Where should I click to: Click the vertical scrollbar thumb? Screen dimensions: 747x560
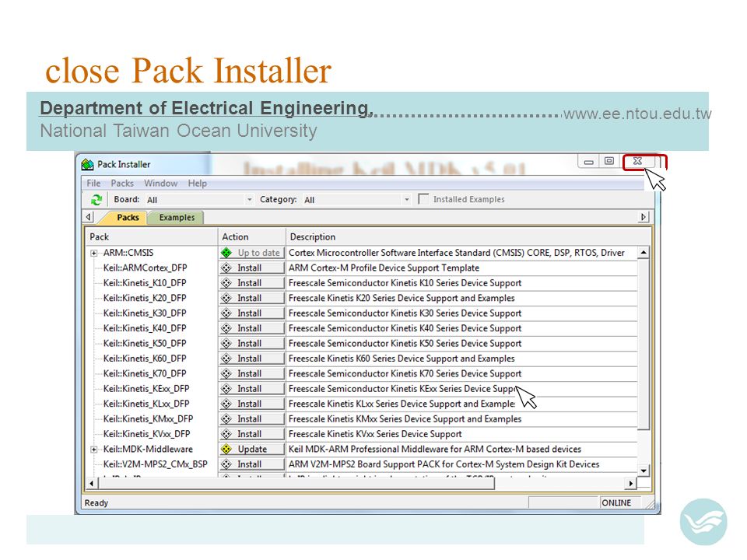pyautogui.click(x=644, y=344)
